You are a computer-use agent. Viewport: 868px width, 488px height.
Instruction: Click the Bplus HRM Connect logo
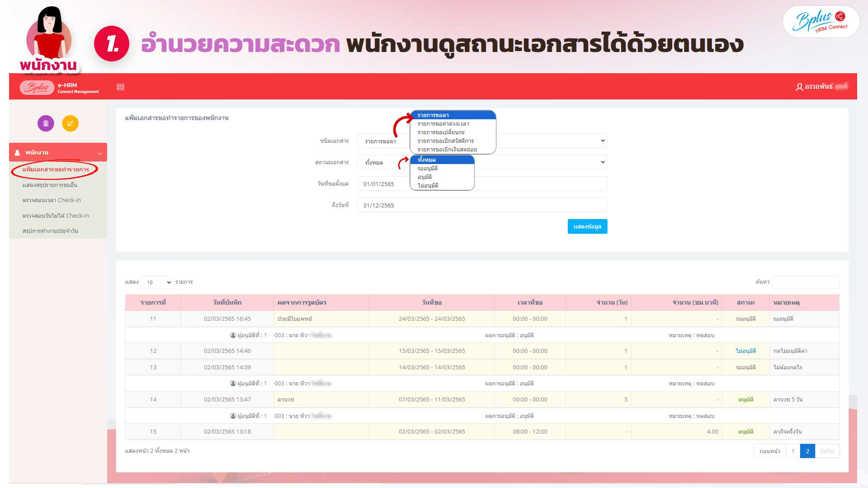tap(821, 22)
